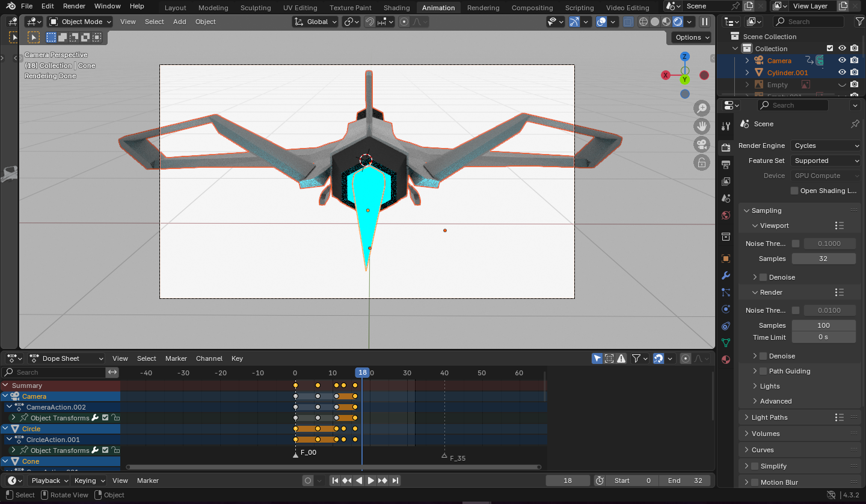This screenshot has width=866, height=504.
Task: Jump to previous keyframe
Action: click(x=347, y=481)
